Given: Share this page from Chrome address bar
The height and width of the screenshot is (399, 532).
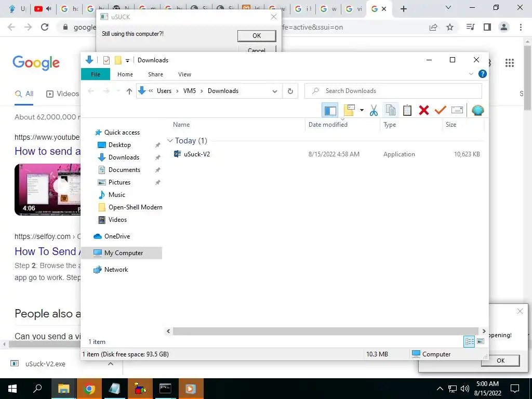Looking at the screenshot, I should 433,27.
